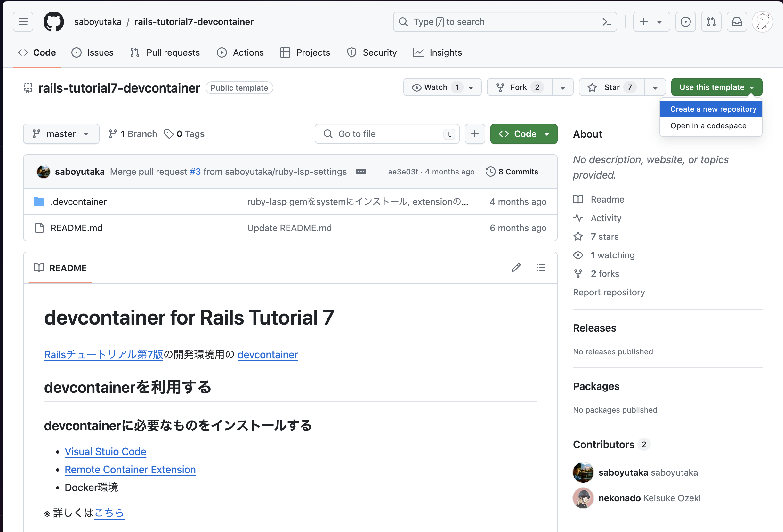Switch to the Projects tab
Screen dimensions: 783x532
coord(305,52)
